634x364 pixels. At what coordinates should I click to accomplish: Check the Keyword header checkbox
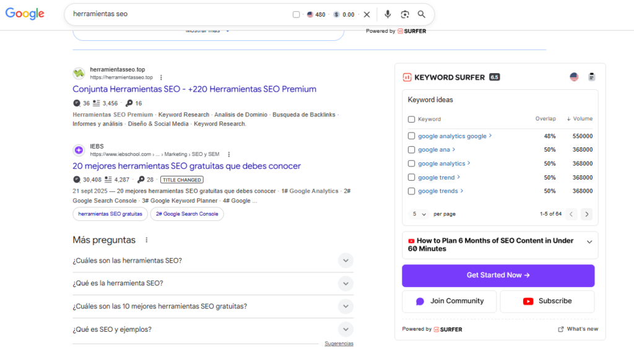pos(411,119)
